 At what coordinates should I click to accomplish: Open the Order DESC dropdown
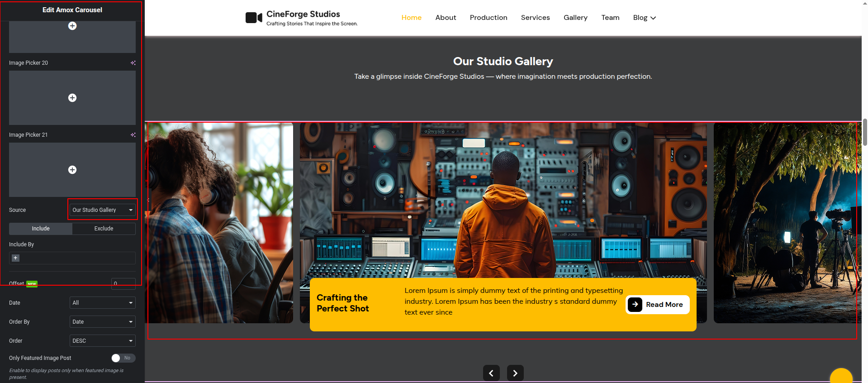coord(103,341)
